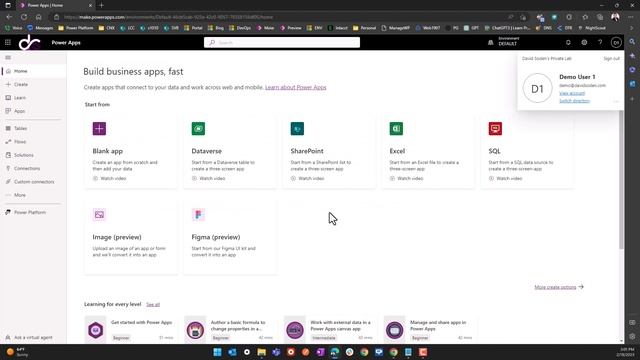Screen dimensions: 640x360
Task: Open Outlook from the taskbar
Action: click(x=232, y=352)
